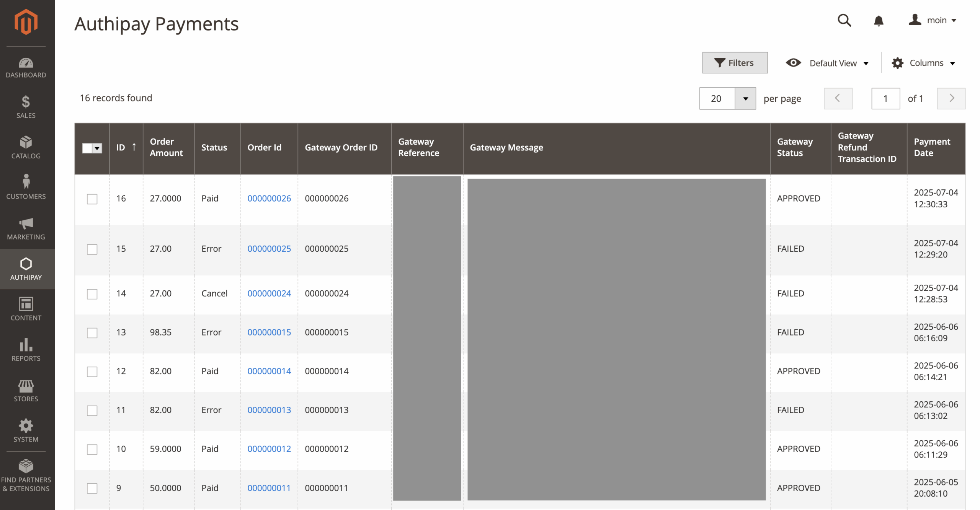Click the per page value field showing 20
The width and height of the screenshot is (980, 510).
717,99
